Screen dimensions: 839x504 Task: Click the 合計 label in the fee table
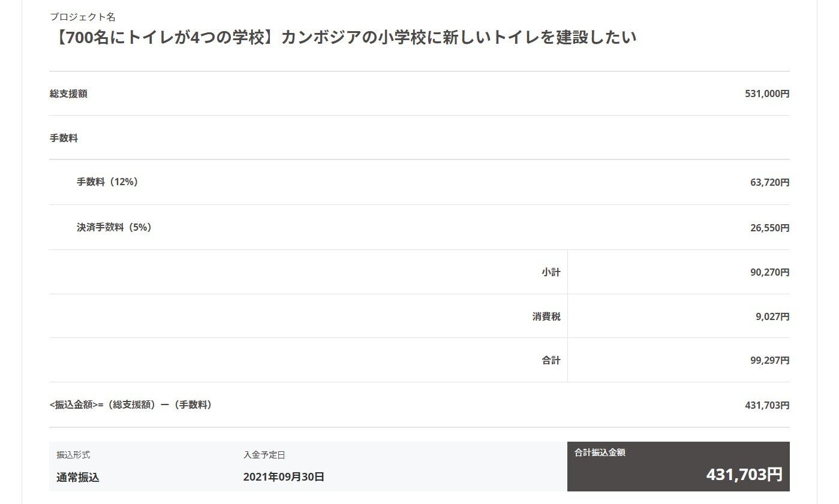[x=551, y=360]
